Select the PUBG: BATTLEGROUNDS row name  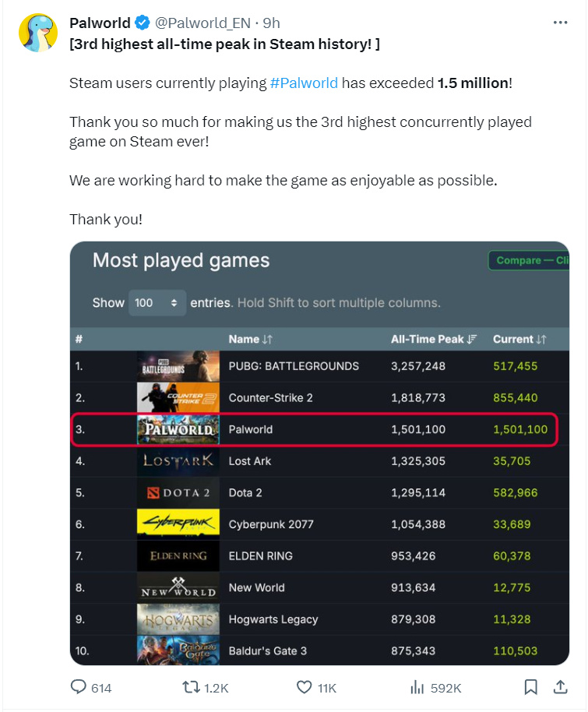tap(294, 366)
